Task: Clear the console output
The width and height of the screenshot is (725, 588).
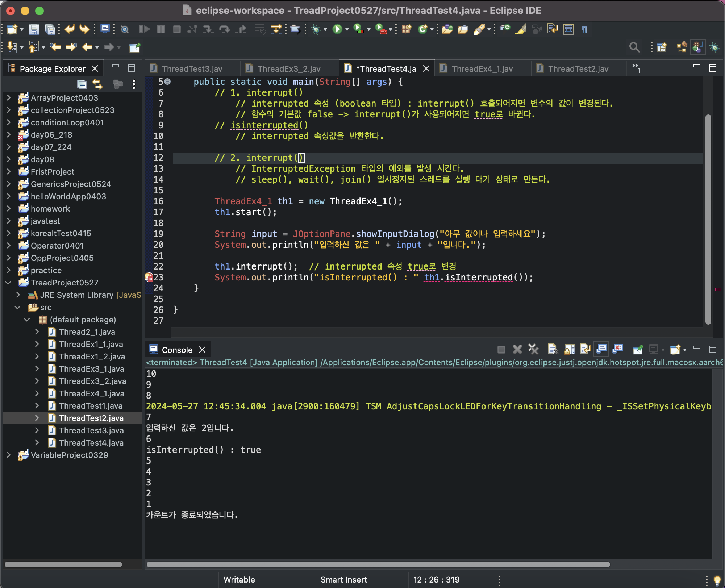Action: pyautogui.click(x=553, y=349)
